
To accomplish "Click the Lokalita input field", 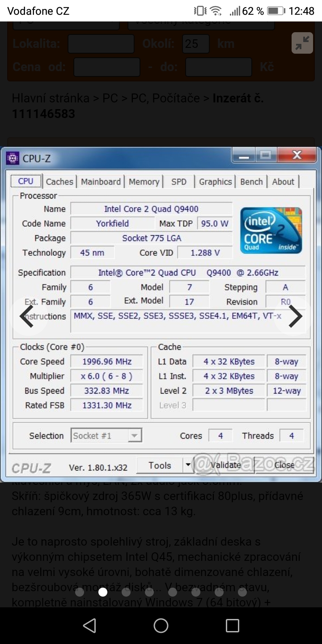I will coord(101,44).
